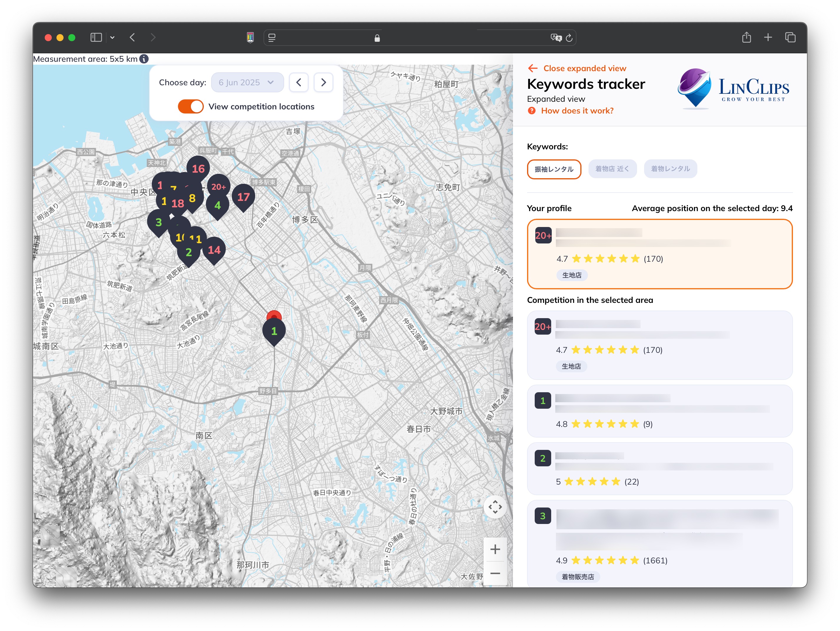Show the tab overview

(790, 37)
